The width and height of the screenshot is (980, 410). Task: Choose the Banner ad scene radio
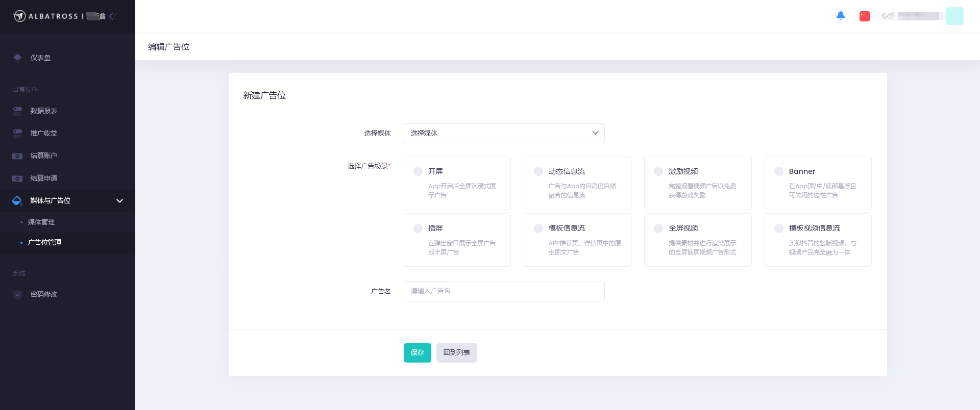(x=779, y=171)
